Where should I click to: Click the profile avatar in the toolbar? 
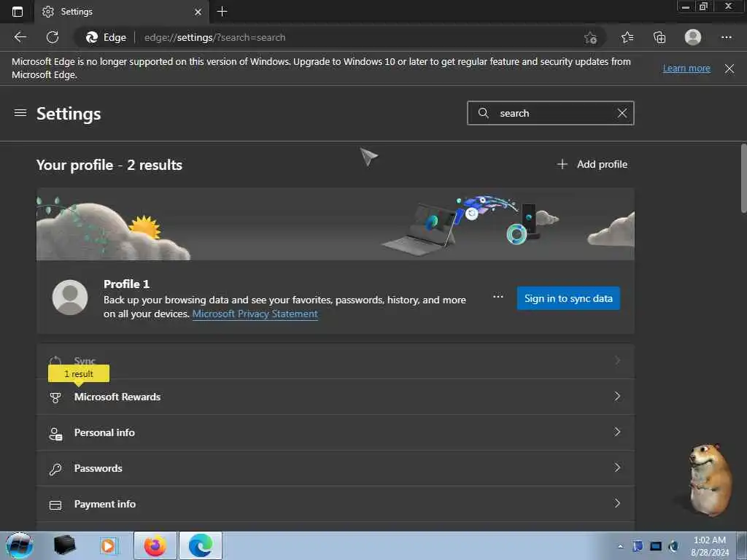click(x=693, y=37)
